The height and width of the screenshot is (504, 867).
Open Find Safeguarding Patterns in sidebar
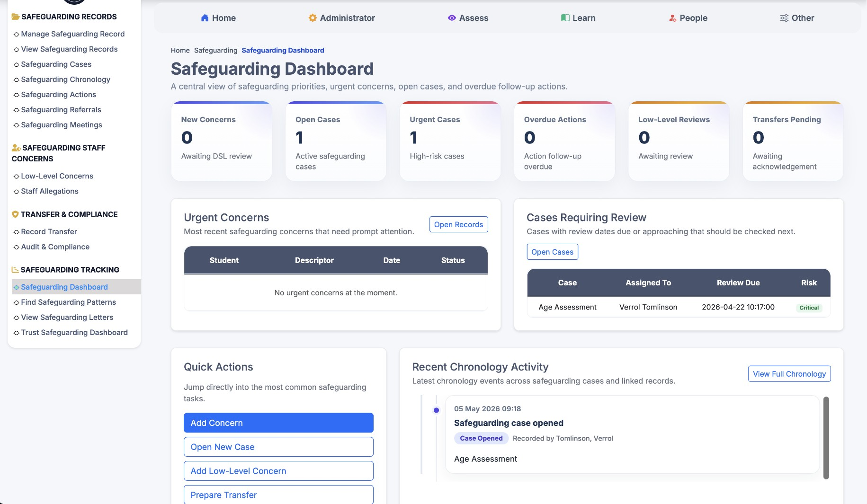pyautogui.click(x=68, y=302)
